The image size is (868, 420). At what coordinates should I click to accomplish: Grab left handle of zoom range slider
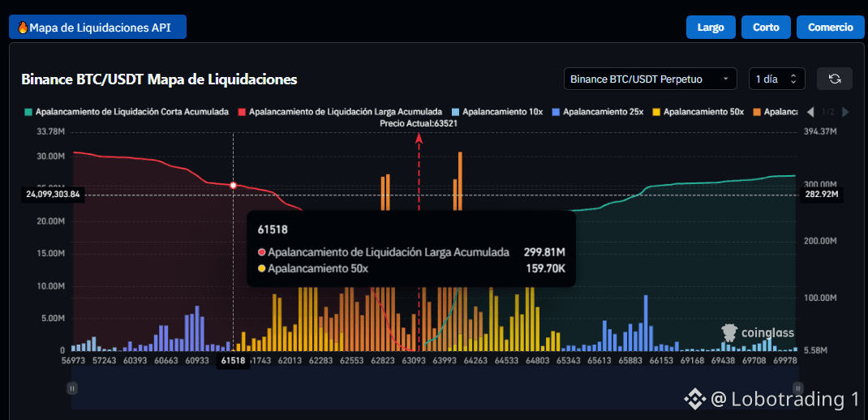pyautogui.click(x=72, y=388)
